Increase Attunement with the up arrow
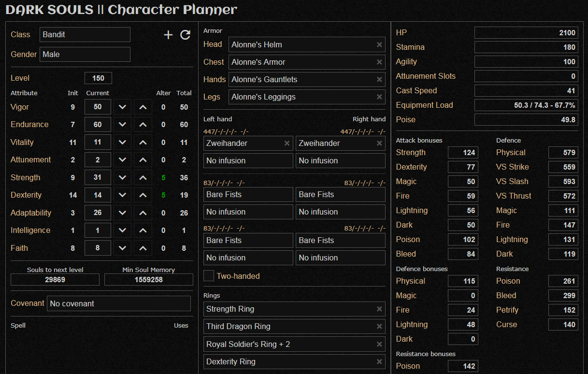588x374 pixels. point(143,160)
